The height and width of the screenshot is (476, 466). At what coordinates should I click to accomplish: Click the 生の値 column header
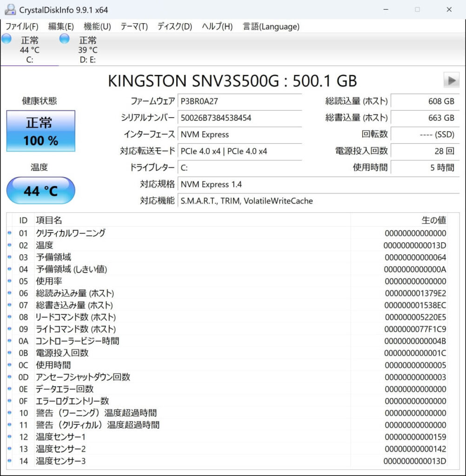tap(399, 220)
